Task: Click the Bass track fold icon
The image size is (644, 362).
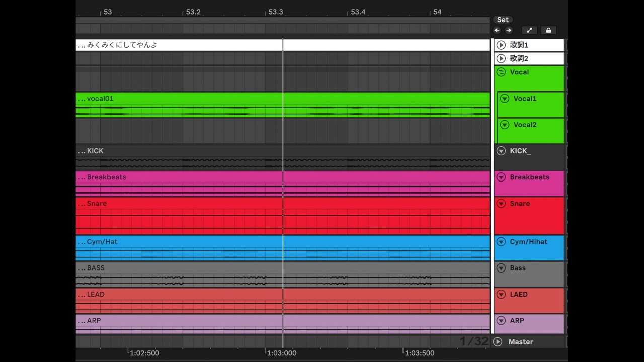Action: tap(501, 268)
